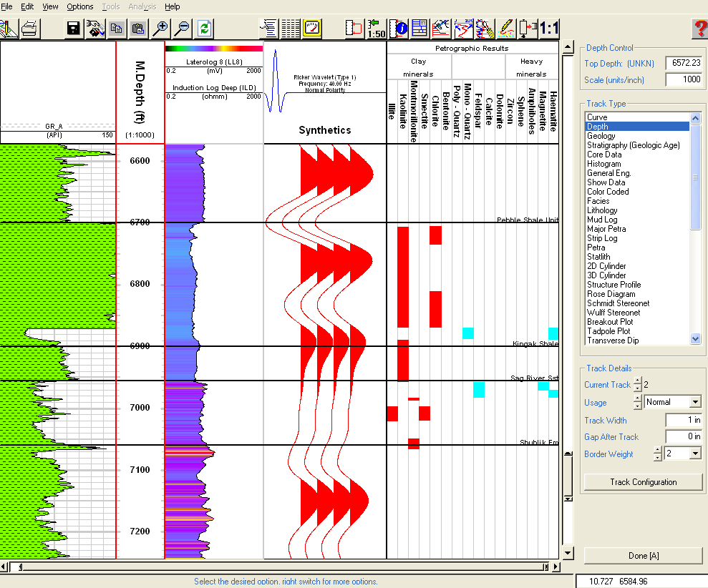The width and height of the screenshot is (708, 588).
Task: Click the track with red bracket icon
Action: [x=353, y=29]
